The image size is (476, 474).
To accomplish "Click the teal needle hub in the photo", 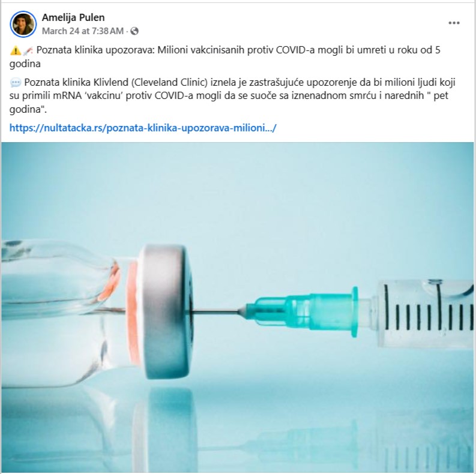I will point(304,313).
